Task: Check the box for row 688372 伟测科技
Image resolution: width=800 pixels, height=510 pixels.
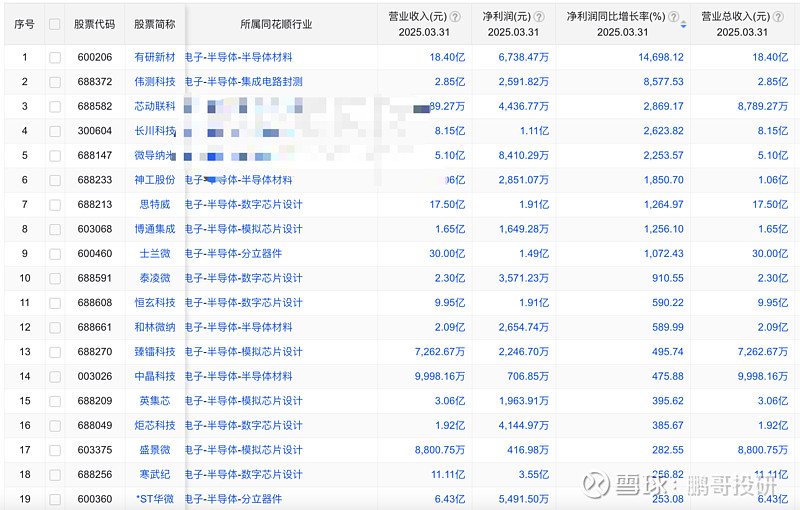Action: (x=55, y=82)
